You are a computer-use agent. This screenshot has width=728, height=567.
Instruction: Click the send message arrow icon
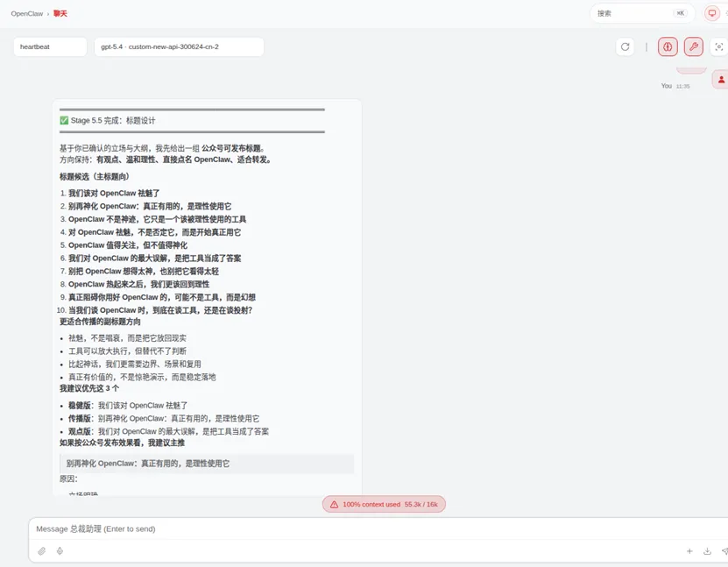[x=724, y=551]
